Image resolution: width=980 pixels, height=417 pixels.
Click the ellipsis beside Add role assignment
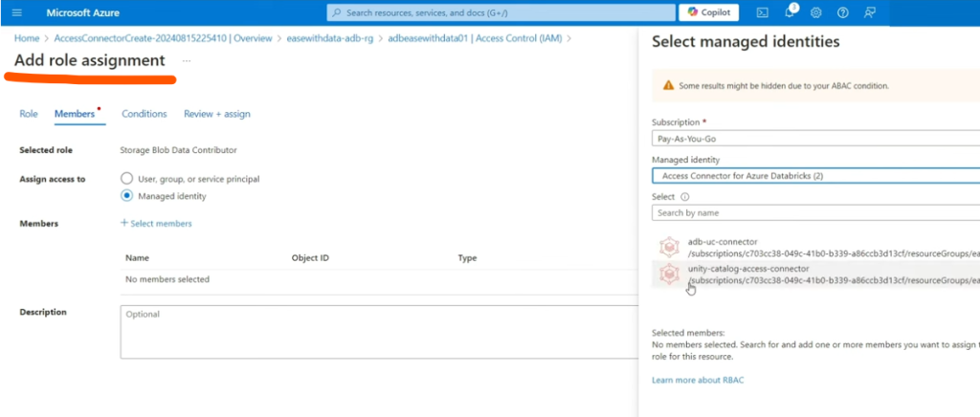coord(187,60)
